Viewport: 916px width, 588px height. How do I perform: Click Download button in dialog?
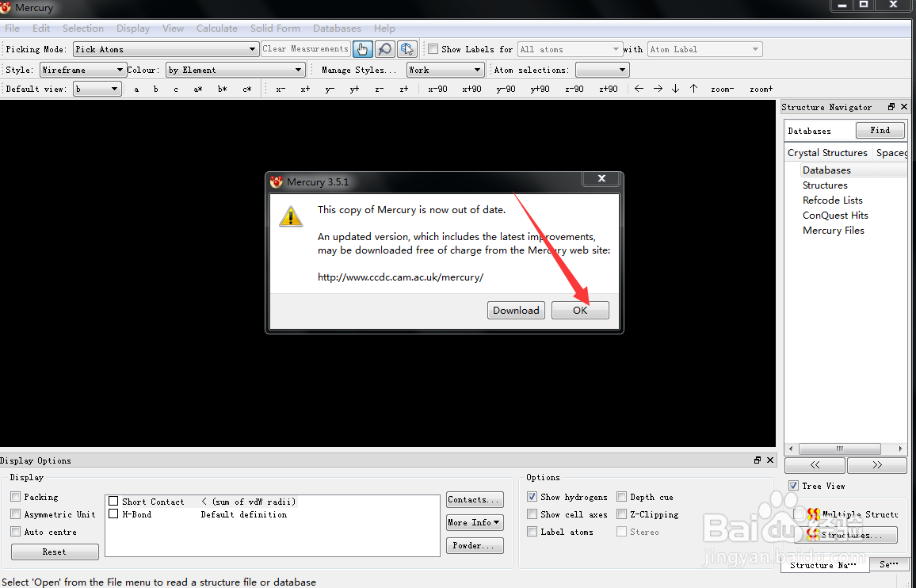click(x=516, y=311)
